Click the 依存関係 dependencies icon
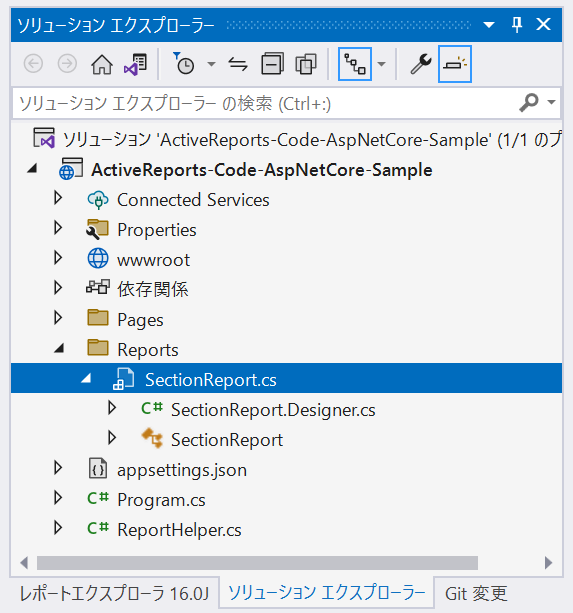Screen dimensions: 573x613 click(98, 287)
